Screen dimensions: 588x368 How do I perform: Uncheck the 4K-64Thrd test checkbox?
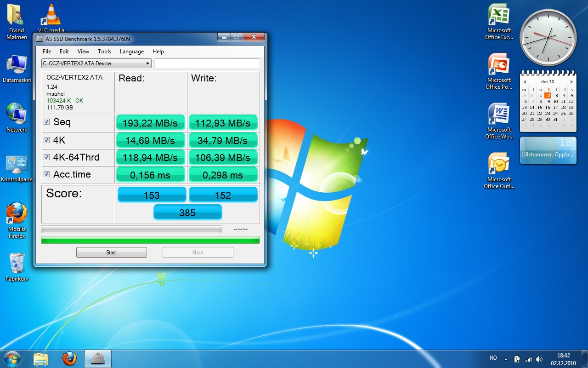pos(46,157)
